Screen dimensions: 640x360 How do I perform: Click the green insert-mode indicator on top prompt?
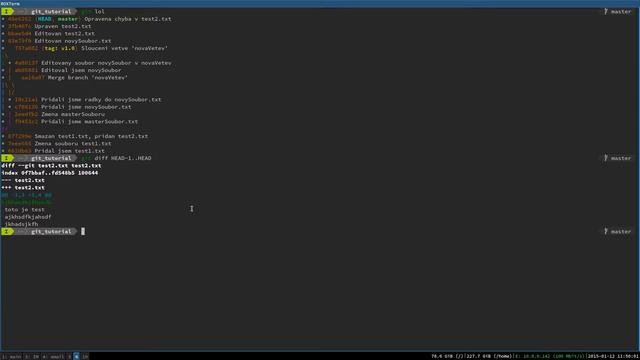pos(7,11)
